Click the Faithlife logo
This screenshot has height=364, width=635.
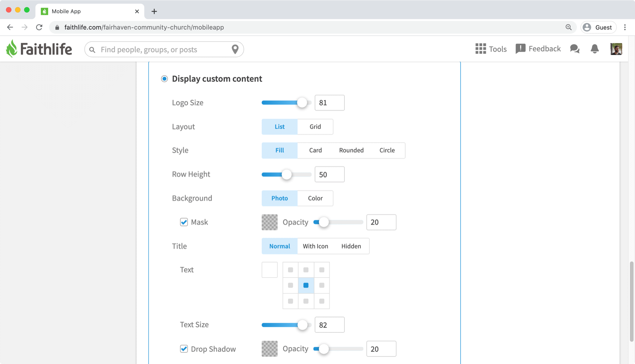[x=39, y=49]
